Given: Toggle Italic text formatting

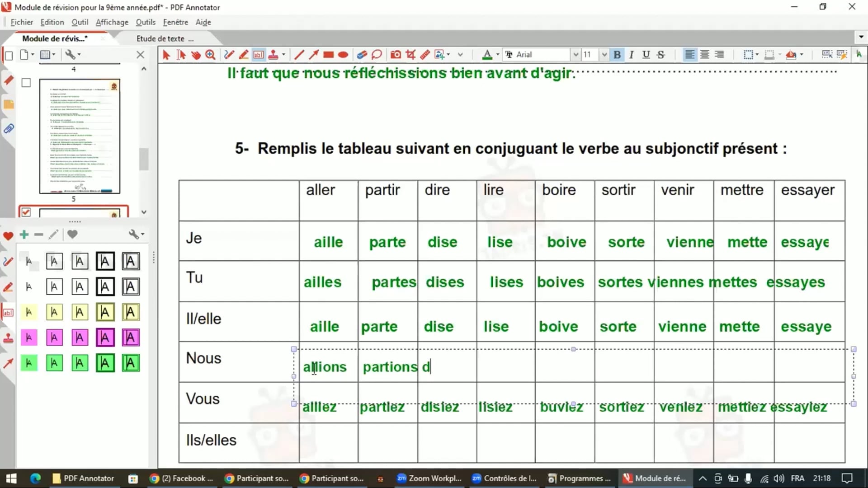Looking at the screenshot, I should (632, 55).
